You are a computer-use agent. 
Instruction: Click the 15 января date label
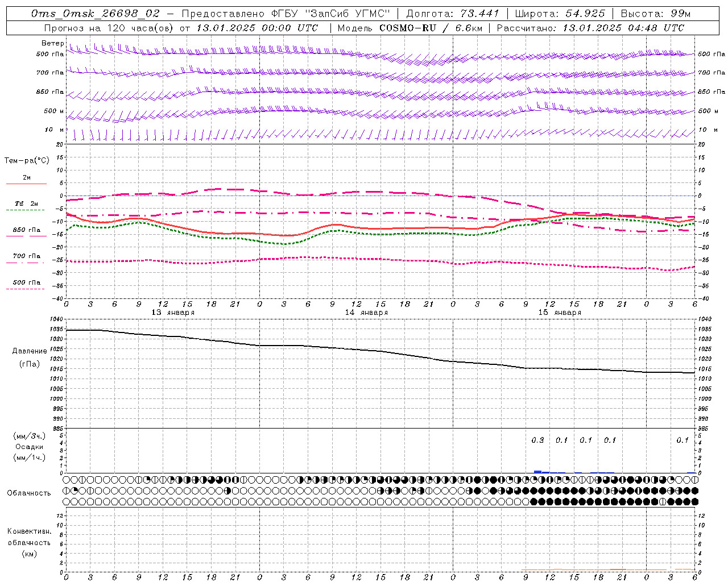click(x=560, y=313)
